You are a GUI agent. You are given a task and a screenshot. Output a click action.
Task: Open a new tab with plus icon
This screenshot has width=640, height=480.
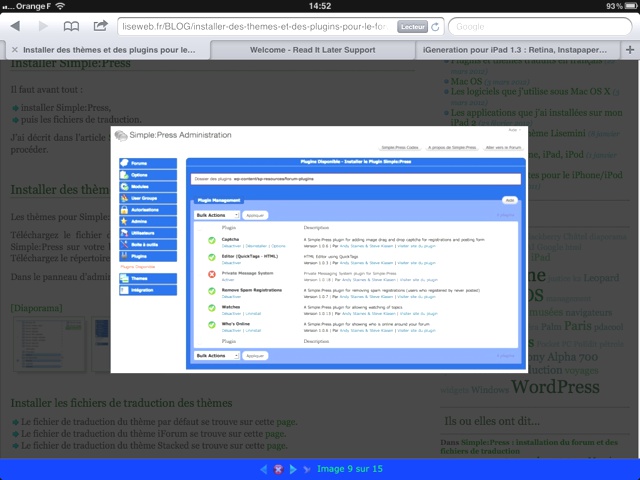tap(629, 49)
